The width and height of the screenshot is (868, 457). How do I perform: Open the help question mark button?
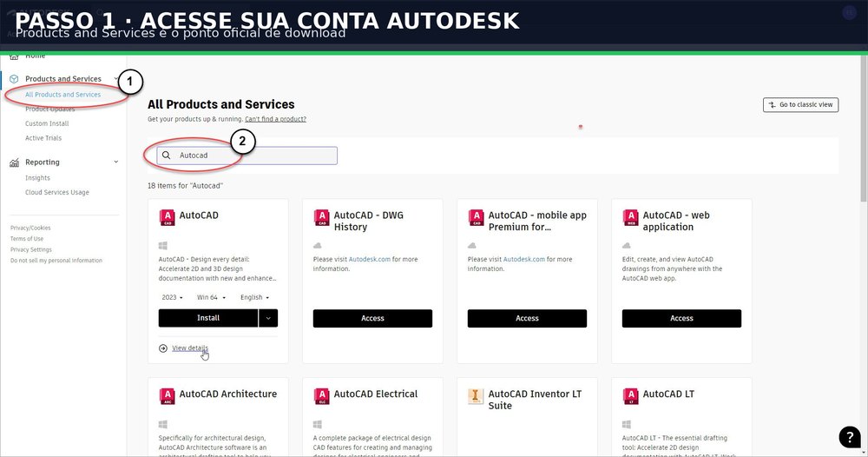(x=849, y=436)
